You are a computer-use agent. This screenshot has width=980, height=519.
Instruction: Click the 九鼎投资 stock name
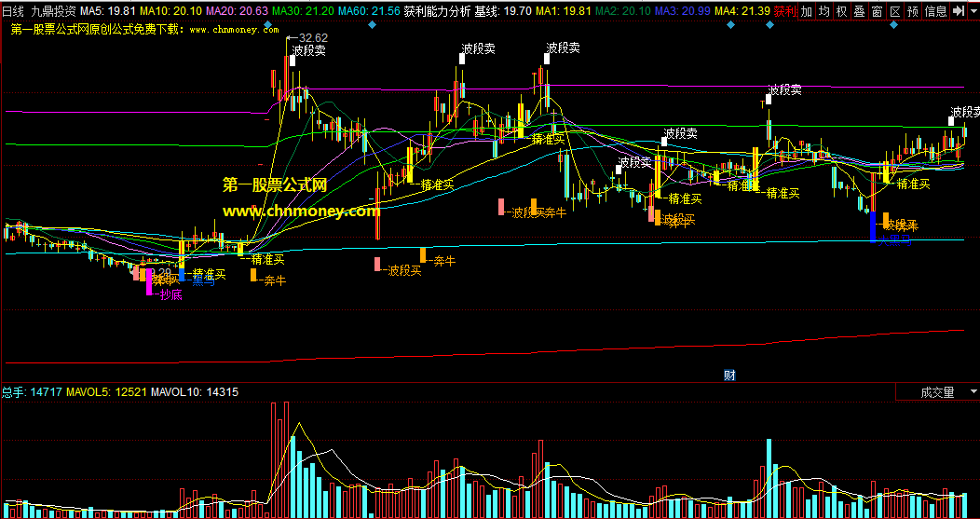54,10
